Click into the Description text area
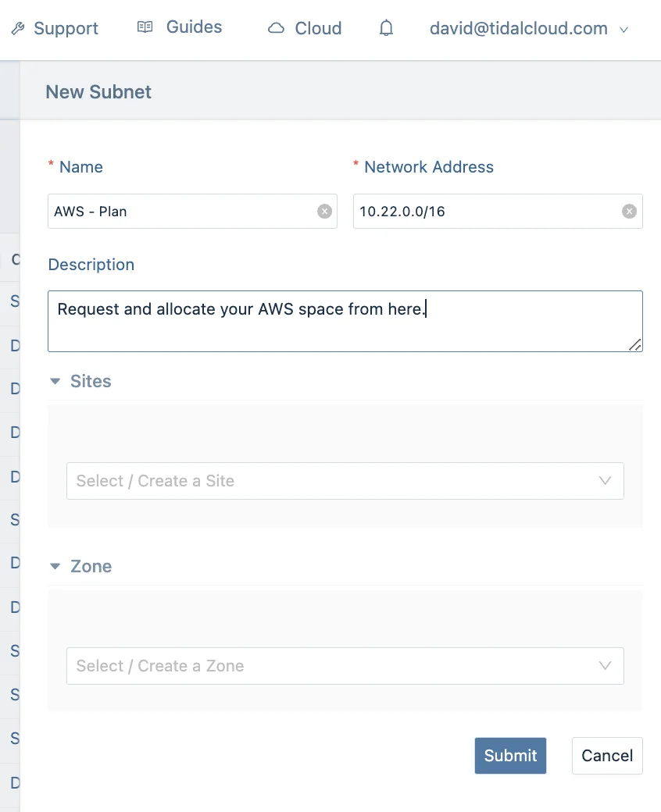This screenshot has height=812, width=661. [x=345, y=321]
